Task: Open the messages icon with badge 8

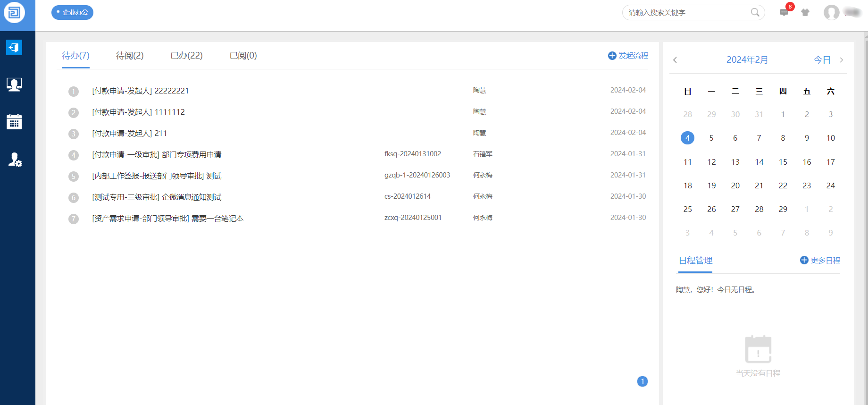Action: (784, 12)
